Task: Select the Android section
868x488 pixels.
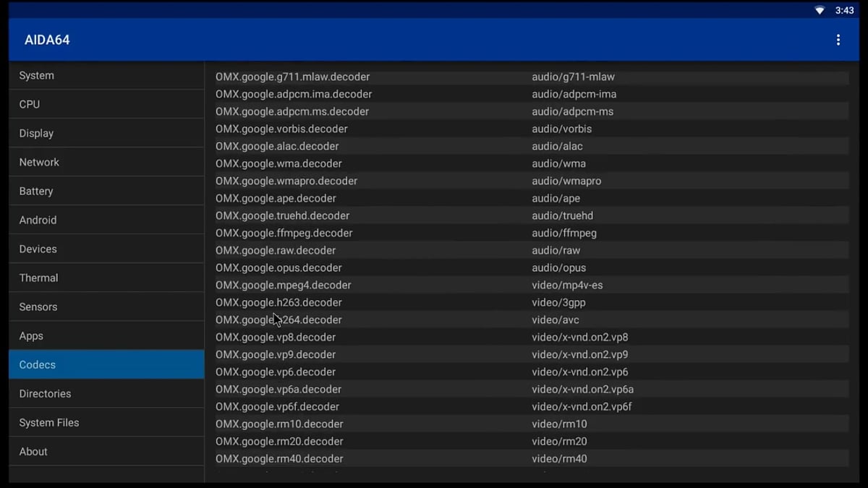Action: pyautogui.click(x=106, y=220)
